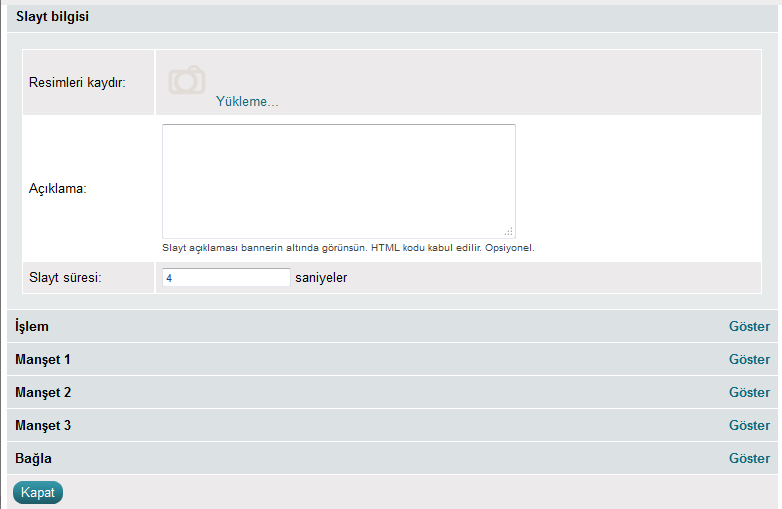Click the Açıklama field label
The image size is (782, 509).
click(x=58, y=188)
